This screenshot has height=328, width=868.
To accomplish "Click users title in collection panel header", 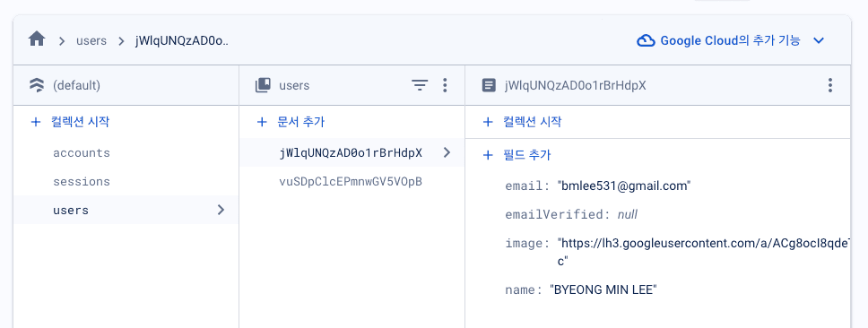I will 294,85.
